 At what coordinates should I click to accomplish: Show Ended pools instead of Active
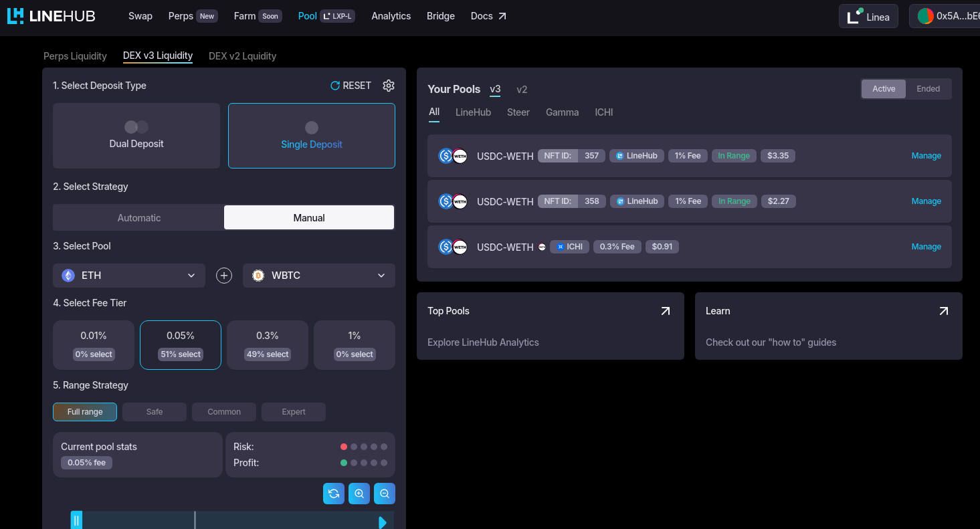coord(928,88)
